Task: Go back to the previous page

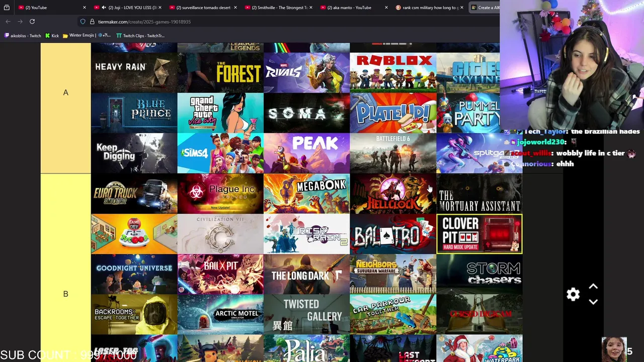Action: point(8,22)
